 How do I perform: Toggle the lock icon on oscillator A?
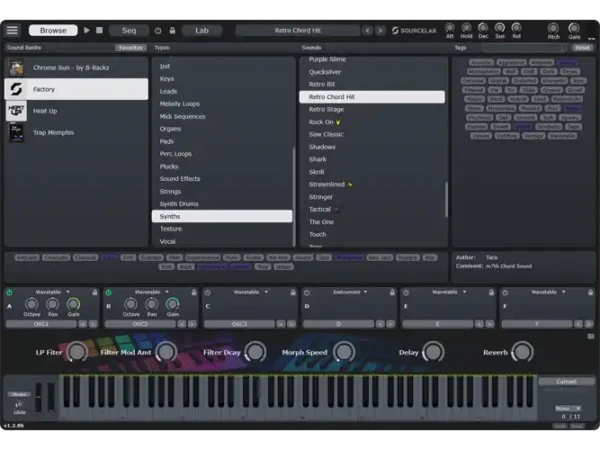pyautogui.click(x=95, y=292)
